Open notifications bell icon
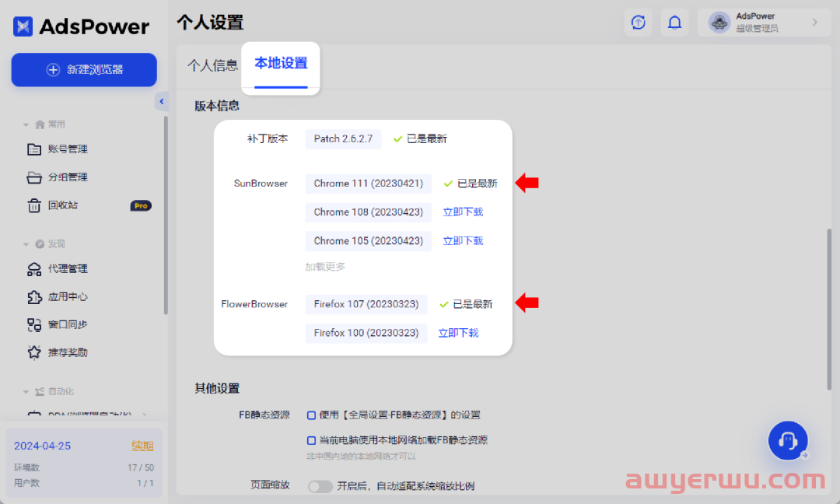This screenshot has width=840, height=504. pos(674,23)
